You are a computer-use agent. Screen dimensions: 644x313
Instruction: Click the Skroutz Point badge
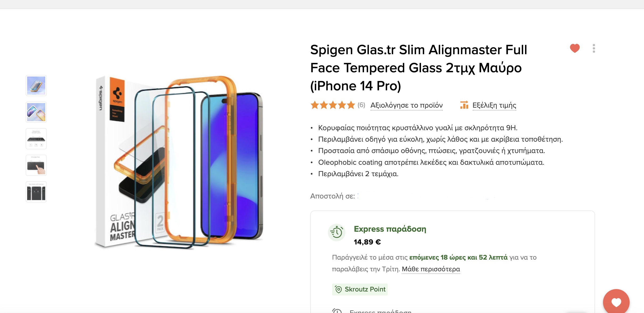(360, 289)
